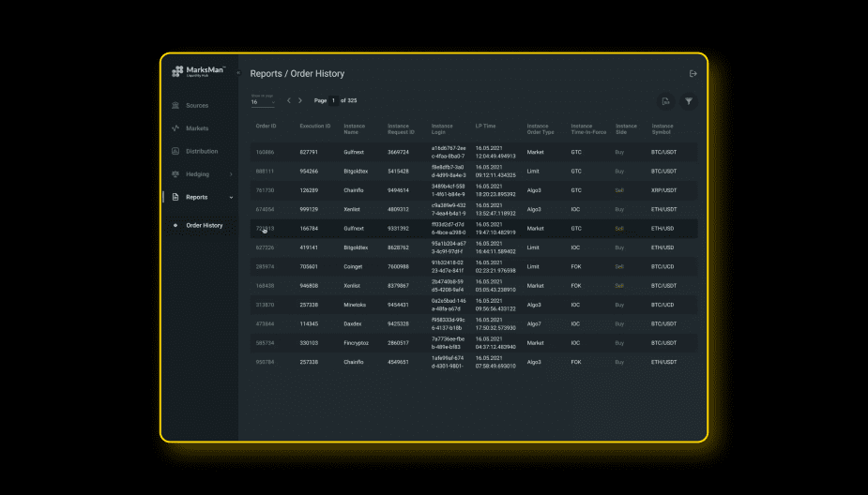Viewport: 868px width, 495px height.
Task: Sort by the LP Time column header
Action: click(x=485, y=126)
